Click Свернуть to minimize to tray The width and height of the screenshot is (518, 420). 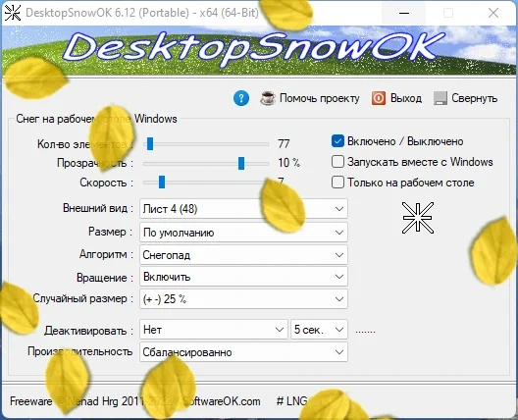474,98
